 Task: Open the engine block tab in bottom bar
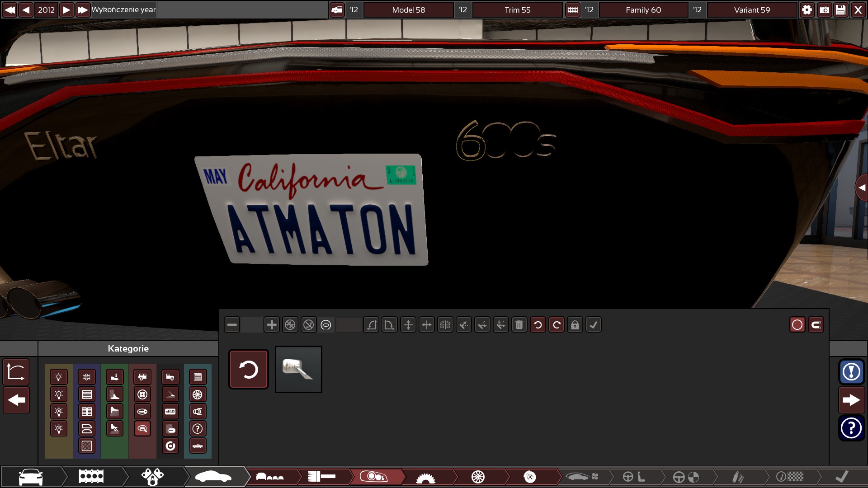click(x=91, y=477)
